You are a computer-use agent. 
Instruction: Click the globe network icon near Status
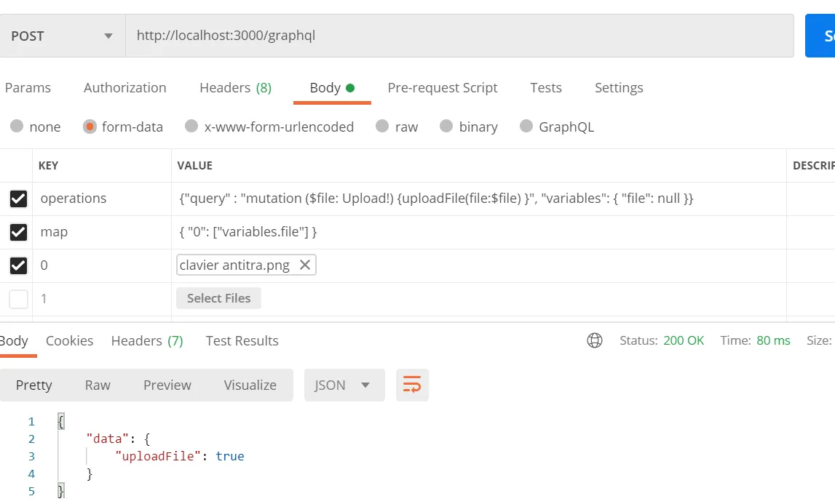[x=595, y=340]
